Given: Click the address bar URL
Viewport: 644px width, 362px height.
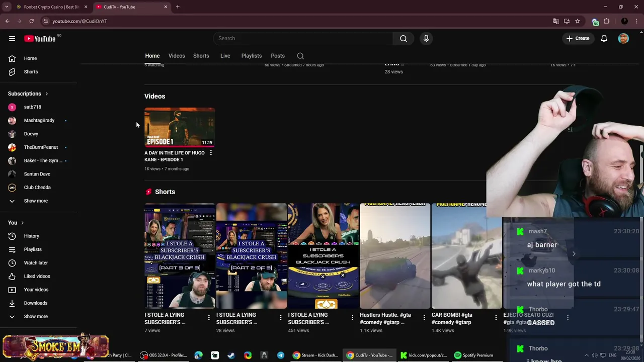Looking at the screenshot, I should click(x=79, y=21).
